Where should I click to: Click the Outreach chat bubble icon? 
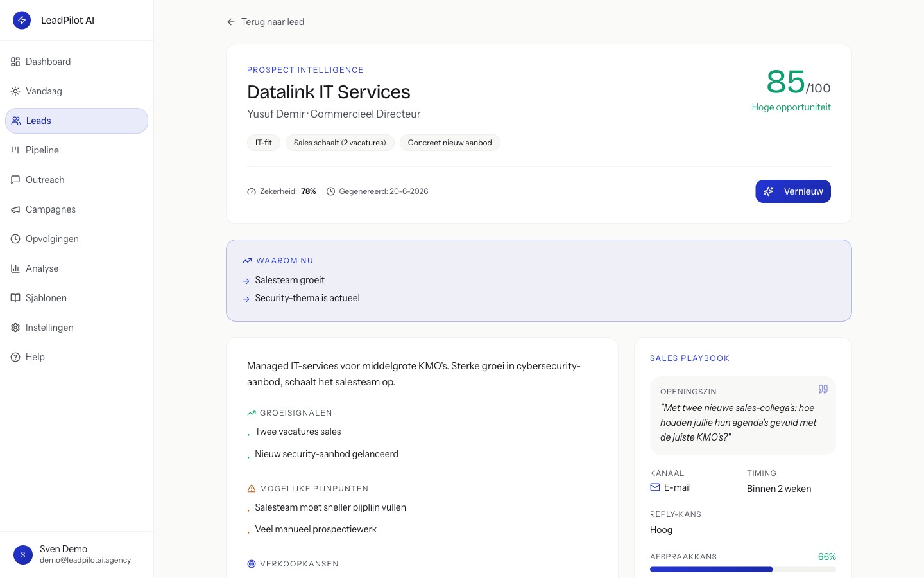pos(15,180)
